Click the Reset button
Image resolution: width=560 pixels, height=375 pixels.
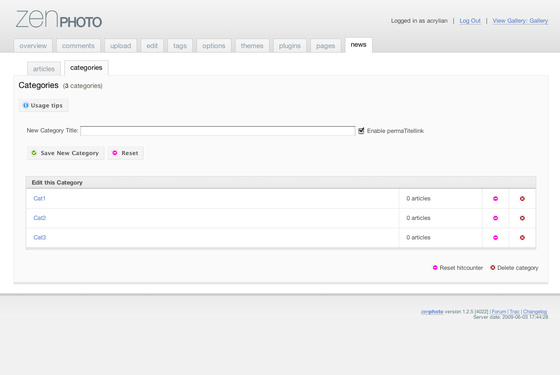[125, 153]
